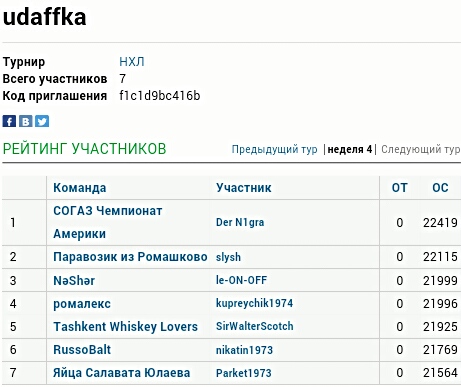Share via the VK icon
Image resolution: width=461 pixels, height=387 pixels.
tap(26, 121)
